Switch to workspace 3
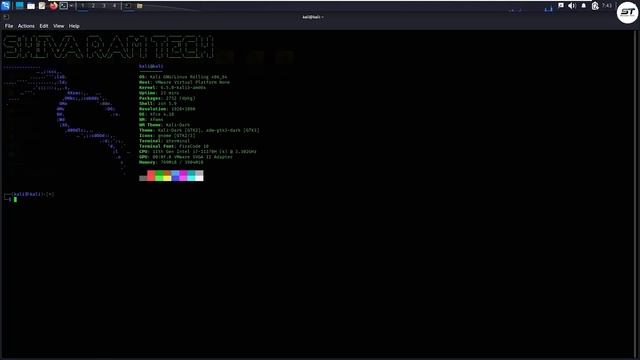640x360 pixels. [x=104, y=6]
